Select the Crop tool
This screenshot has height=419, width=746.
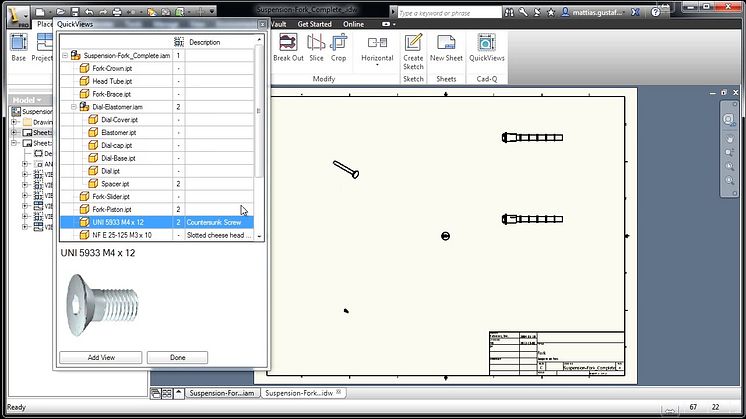tap(338, 48)
